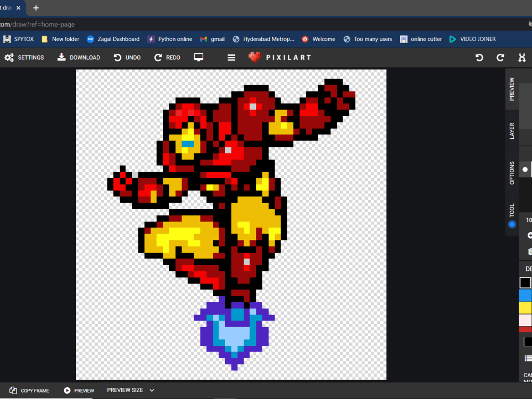Click the PIXILART title text
Screen dimensions: 532x399
[x=288, y=57]
